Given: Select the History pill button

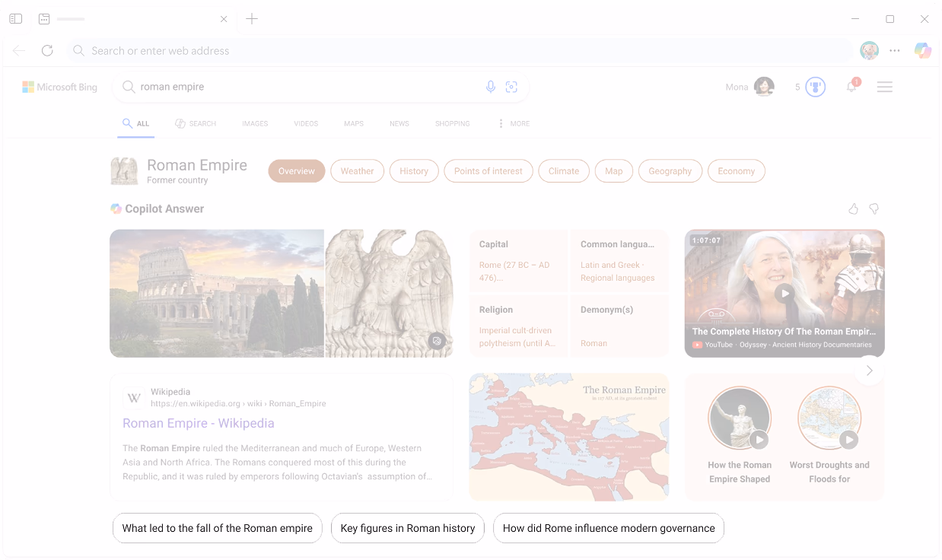Looking at the screenshot, I should [x=414, y=171].
